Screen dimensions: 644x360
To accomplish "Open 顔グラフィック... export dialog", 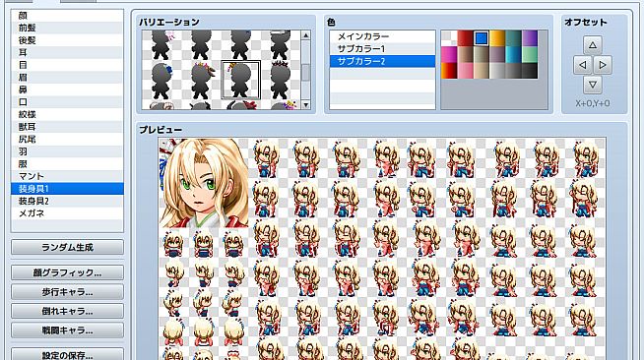I will click(67, 272).
